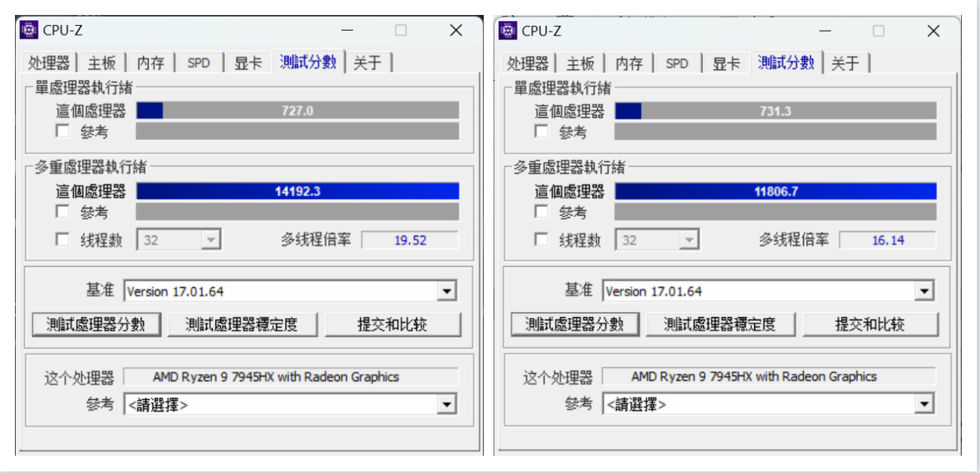
Task: Click 提交和比较 button in left window
Action: (x=392, y=324)
